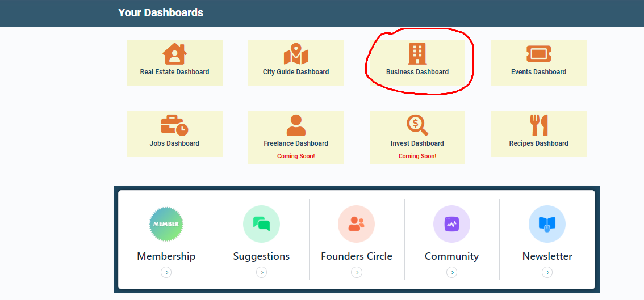
Task: Click the City Guide map pin icon
Action: pyautogui.click(x=296, y=54)
